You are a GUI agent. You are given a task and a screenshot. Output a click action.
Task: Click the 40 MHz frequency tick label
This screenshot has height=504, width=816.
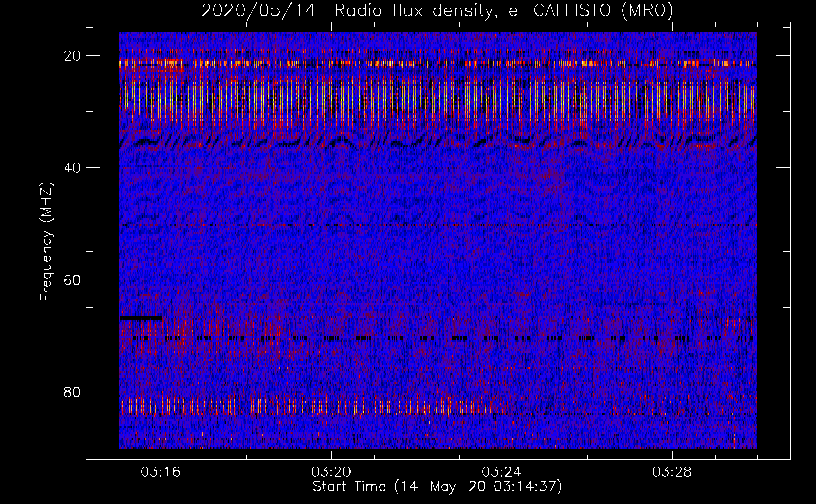[x=73, y=168]
